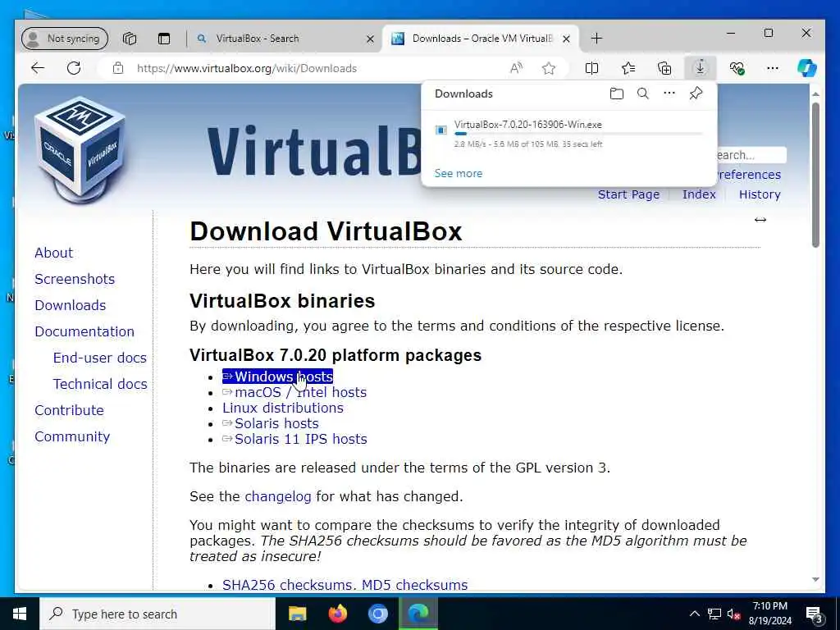Open Browser essentials heart icon
Viewport: 840px width, 630px height.
[737, 68]
